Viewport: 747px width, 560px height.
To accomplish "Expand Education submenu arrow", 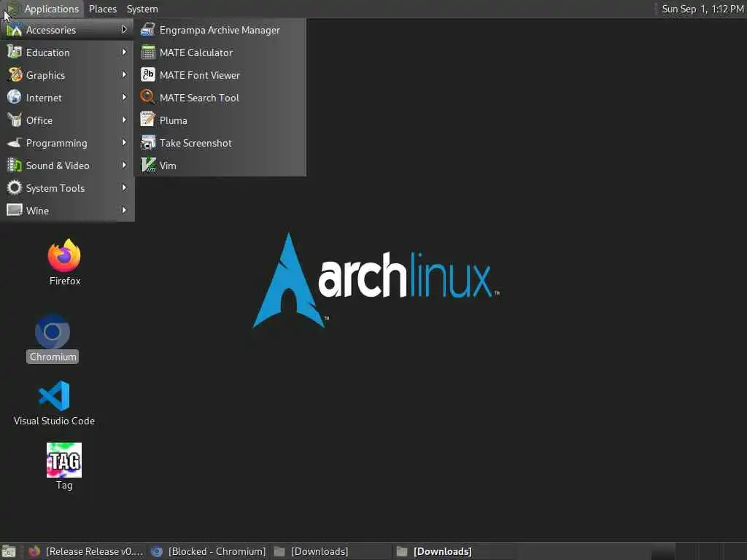I will [124, 52].
